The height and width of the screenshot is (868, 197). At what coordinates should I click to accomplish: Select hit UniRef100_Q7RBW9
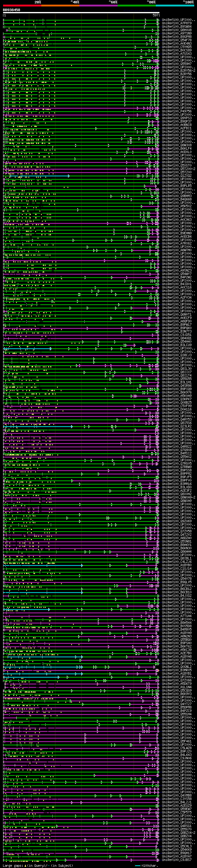tap(177, 467)
